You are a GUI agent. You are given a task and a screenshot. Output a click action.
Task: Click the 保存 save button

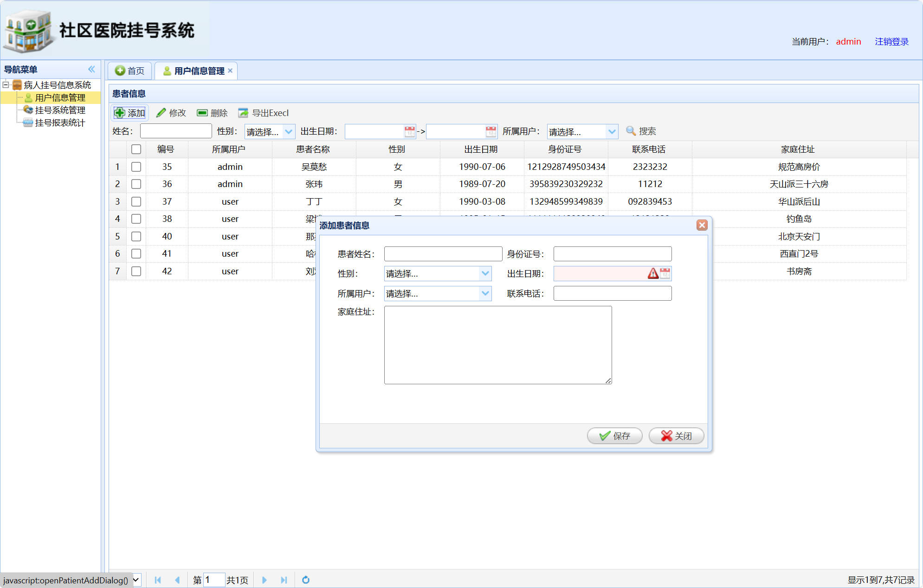pyautogui.click(x=614, y=436)
